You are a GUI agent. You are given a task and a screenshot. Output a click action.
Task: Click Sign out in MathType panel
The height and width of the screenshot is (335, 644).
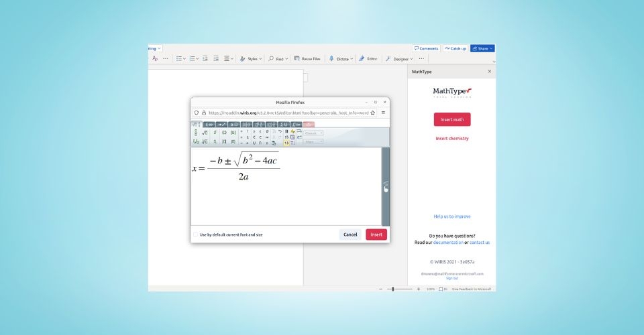[x=451, y=278]
